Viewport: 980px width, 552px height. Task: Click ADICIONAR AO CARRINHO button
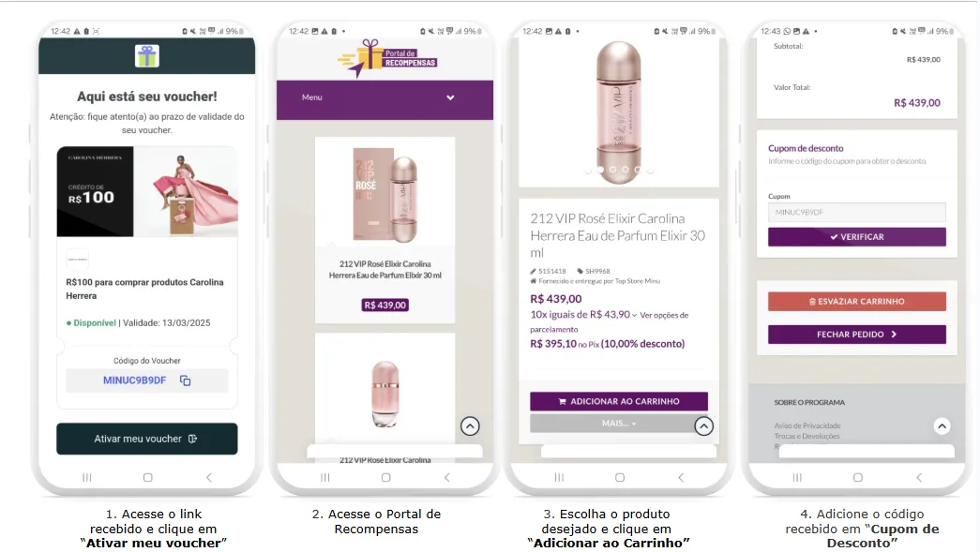tap(619, 401)
